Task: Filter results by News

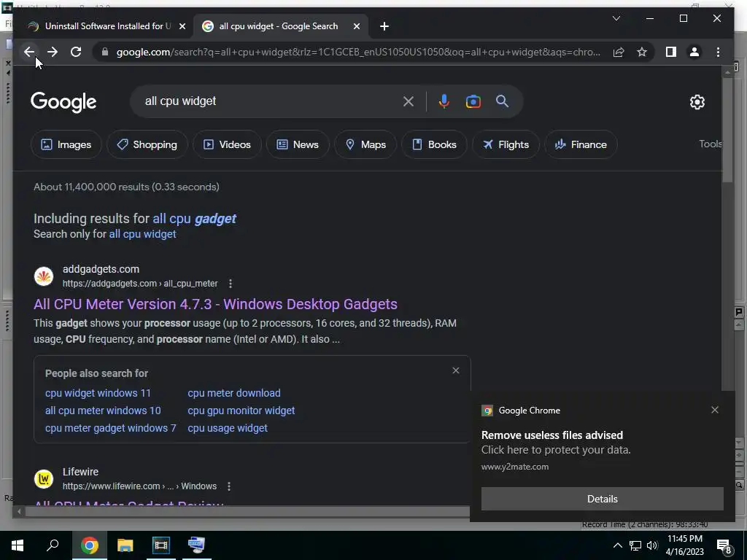Action: pos(298,144)
